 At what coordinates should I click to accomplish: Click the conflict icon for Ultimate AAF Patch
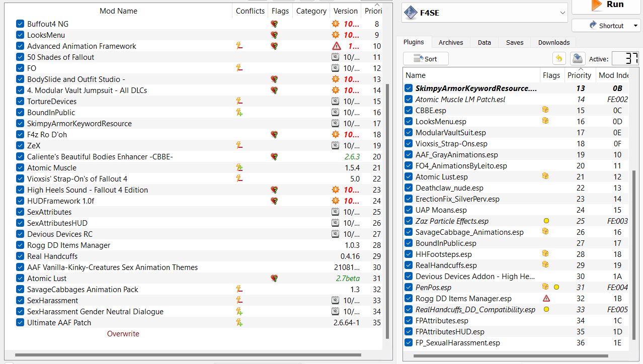pos(239,322)
